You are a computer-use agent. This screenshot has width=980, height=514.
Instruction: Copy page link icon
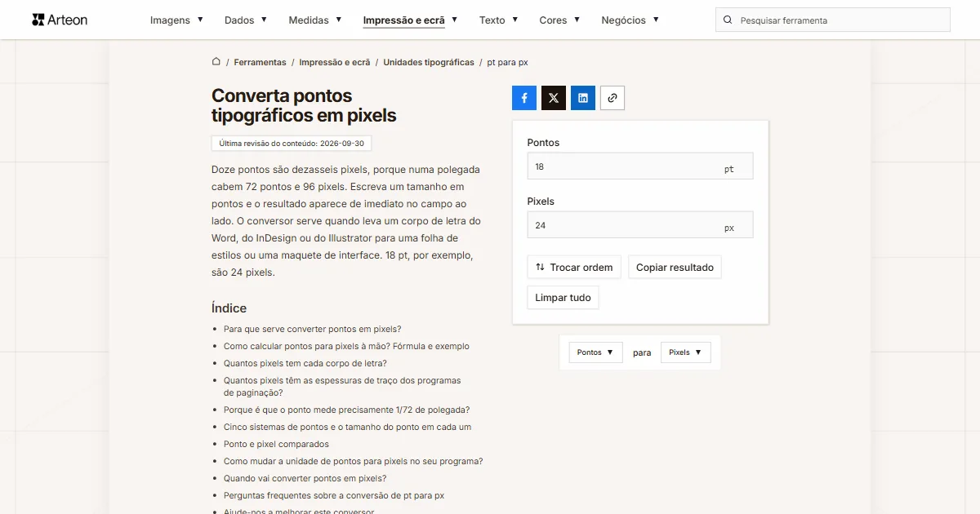point(612,98)
